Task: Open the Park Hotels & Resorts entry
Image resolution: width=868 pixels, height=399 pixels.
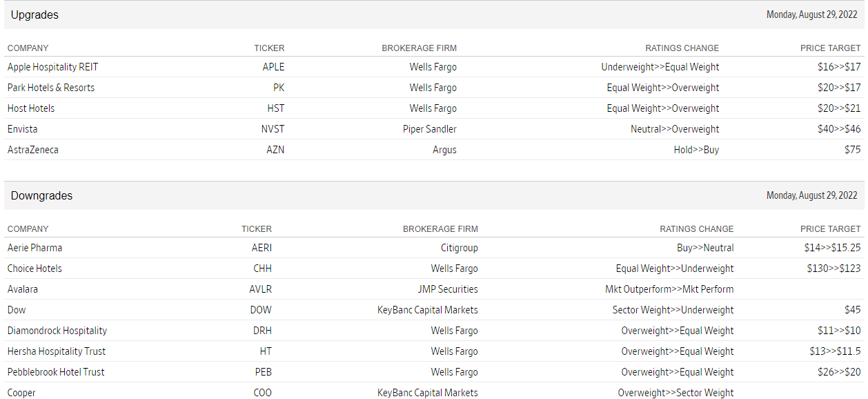Action: (x=51, y=88)
